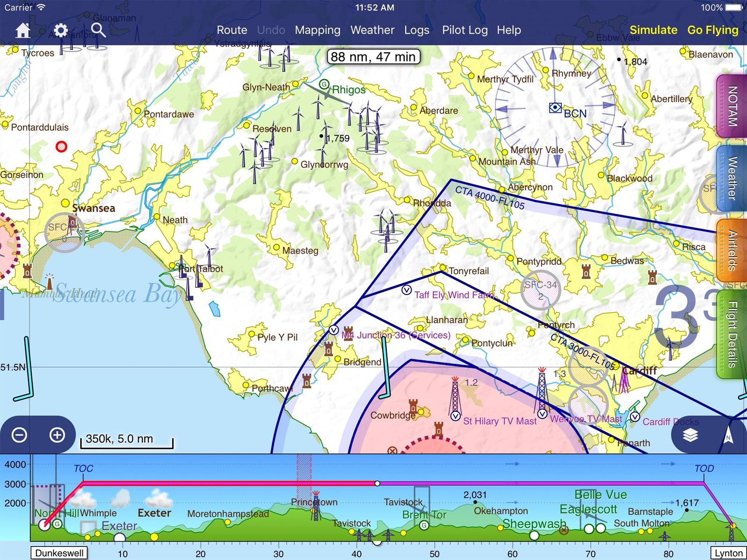Tap the red circle marker near Pontarddulais
This screenshot has height=560, width=747.
coord(61,147)
